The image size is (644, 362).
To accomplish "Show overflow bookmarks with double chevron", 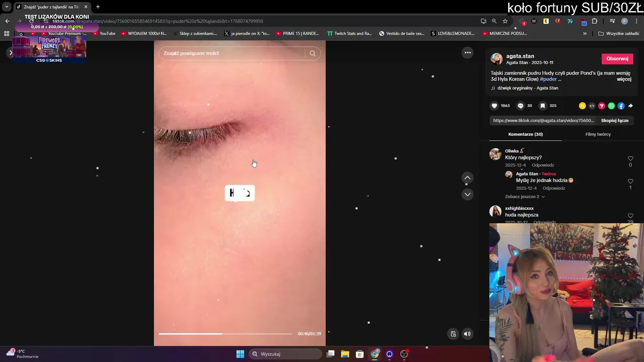I will point(585,34).
